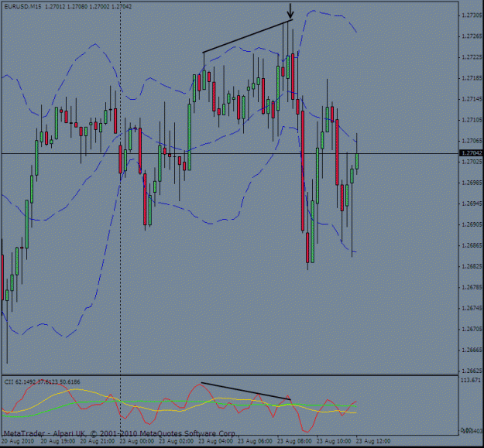484x448 pixels.
Task: Click price axis label 1.27065
Action: pos(472,141)
